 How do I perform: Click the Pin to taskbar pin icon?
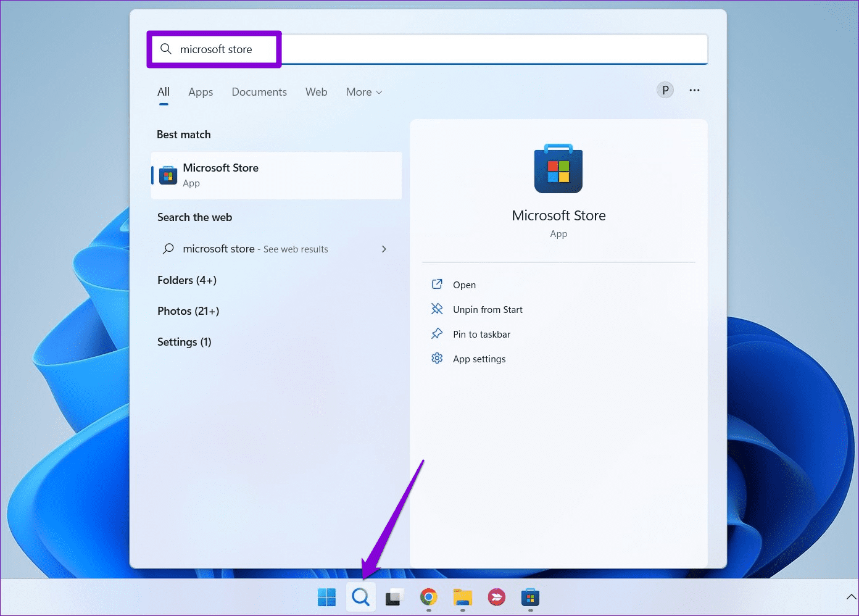tap(437, 333)
